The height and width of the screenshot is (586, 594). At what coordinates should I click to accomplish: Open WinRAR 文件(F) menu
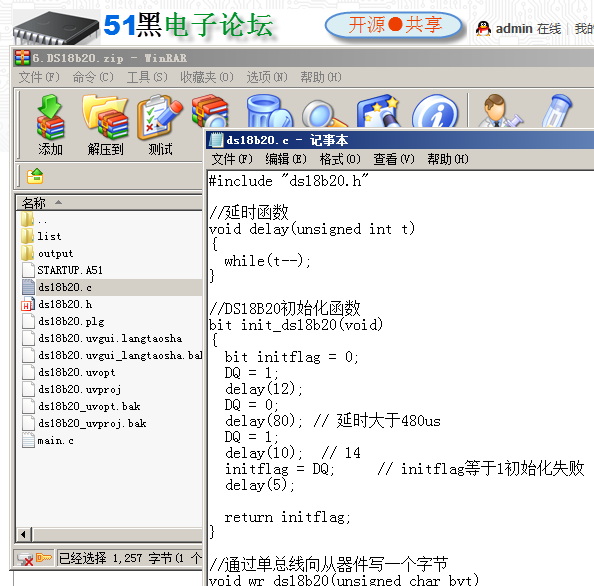[39, 77]
